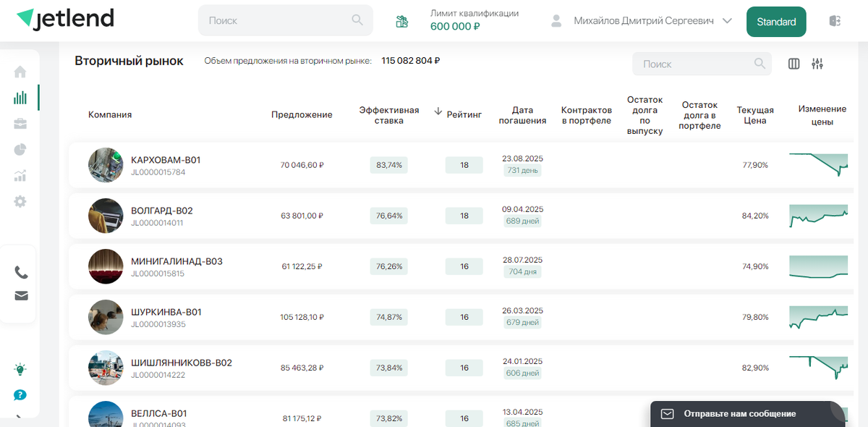Click the logout door icon
Screen dimensions: 868x427
835,21
